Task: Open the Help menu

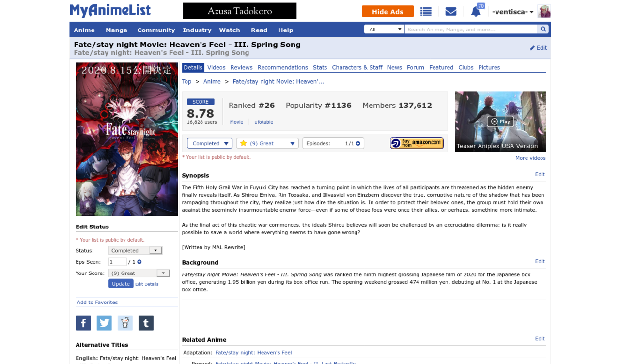Action: (x=286, y=30)
